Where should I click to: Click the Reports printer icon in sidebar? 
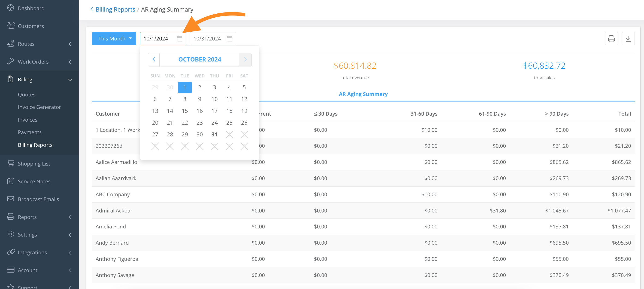(x=10, y=217)
